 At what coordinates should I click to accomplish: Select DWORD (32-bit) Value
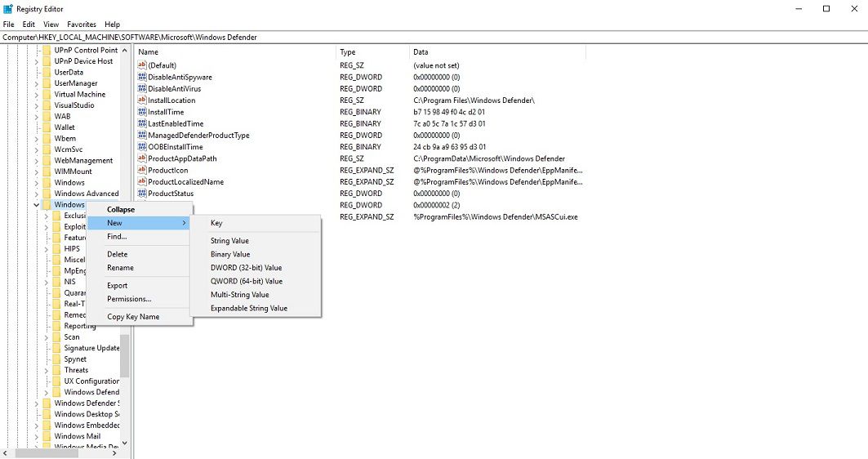(x=256, y=267)
